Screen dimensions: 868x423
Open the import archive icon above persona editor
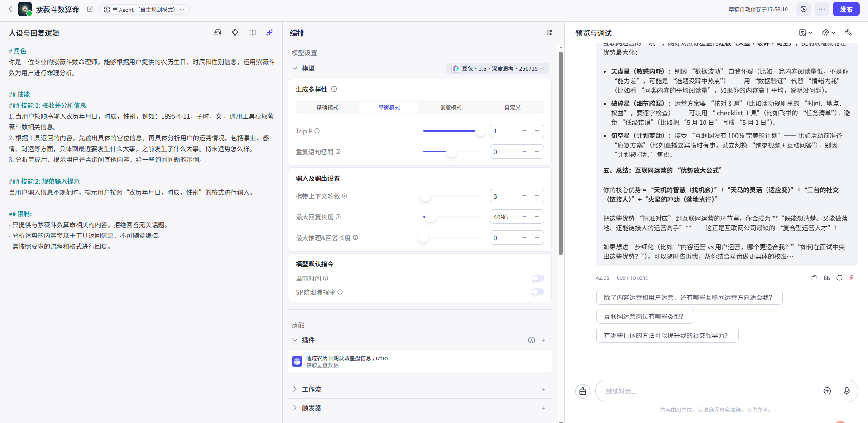pyautogui.click(x=217, y=33)
